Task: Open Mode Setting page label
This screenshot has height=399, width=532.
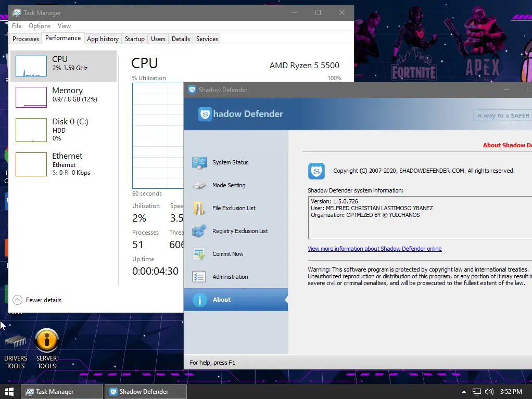Action: (x=229, y=185)
